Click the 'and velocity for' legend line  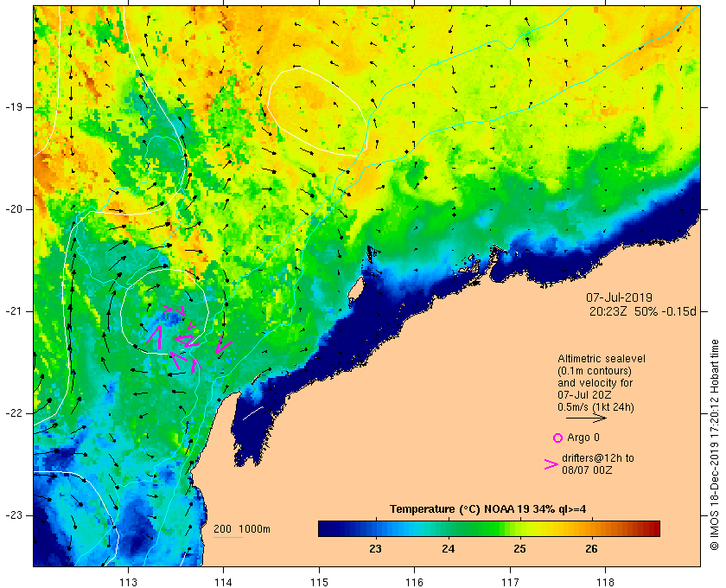pyautogui.click(x=595, y=383)
